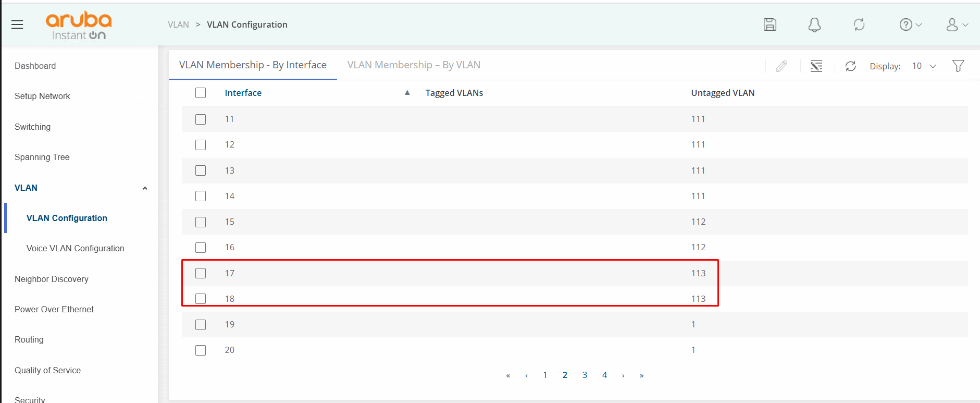Screen dimensions: 980x403
Task: Click the table settings list icon
Action: 816,66
